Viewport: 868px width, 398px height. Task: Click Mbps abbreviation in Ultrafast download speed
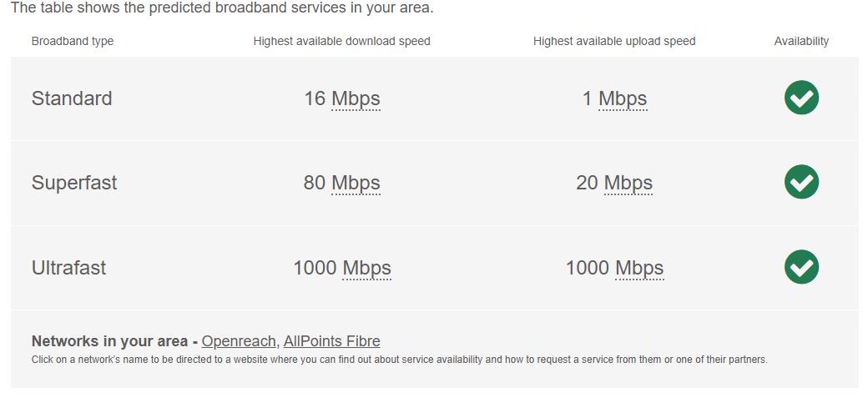click(x=366, y=269)
